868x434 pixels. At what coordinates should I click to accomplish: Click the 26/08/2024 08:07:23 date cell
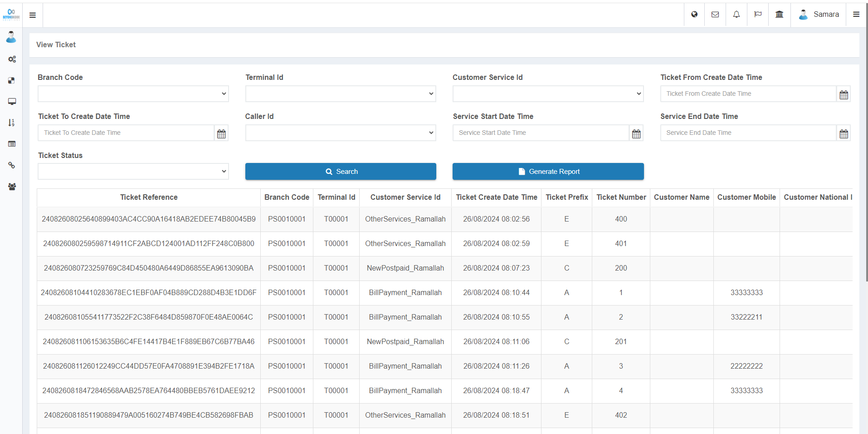coord(497,268)
